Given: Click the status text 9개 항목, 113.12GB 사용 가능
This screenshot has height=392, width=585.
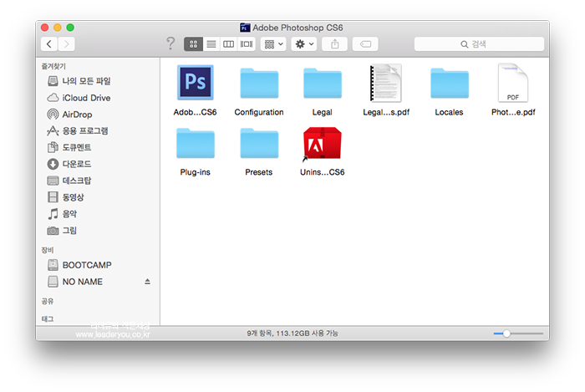Looking at the screenshot, I should tap(292, 333).
